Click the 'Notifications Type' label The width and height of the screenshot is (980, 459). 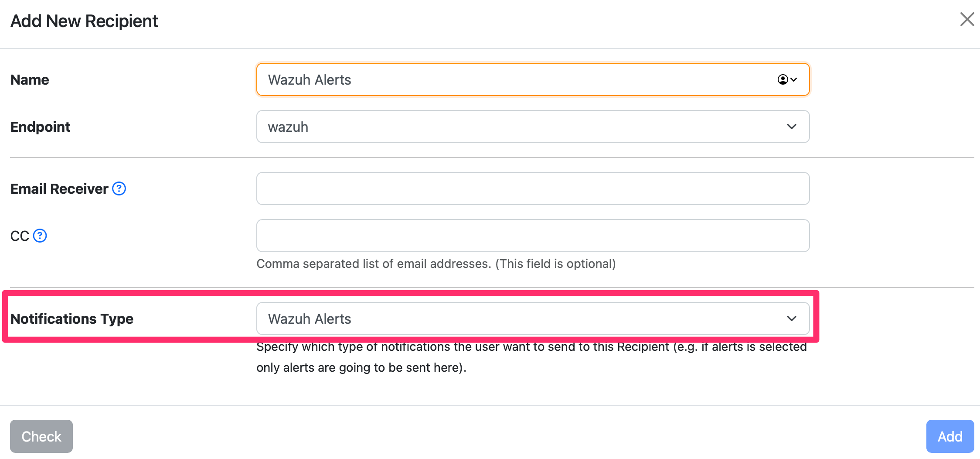click(x=72, y=319)
